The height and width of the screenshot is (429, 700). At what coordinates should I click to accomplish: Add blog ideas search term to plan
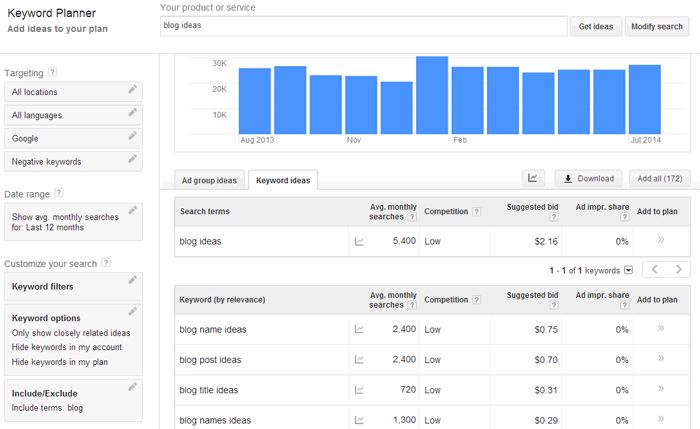(x=659, y=241)
